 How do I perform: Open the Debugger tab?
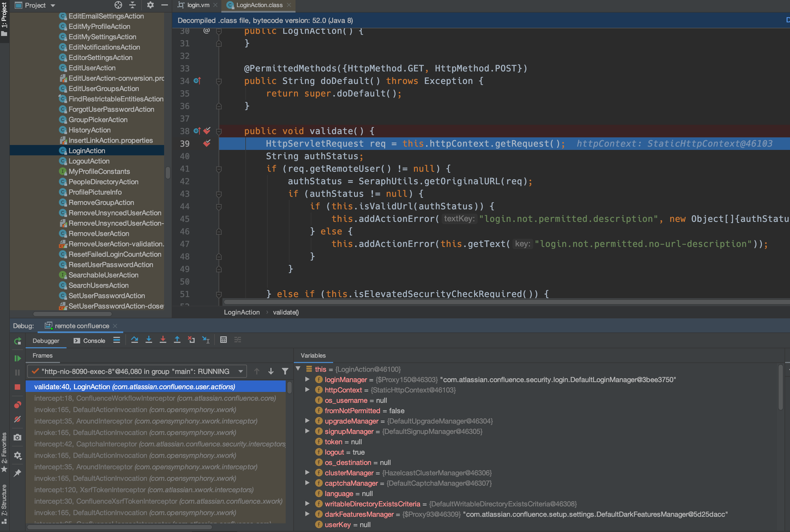coord(46,341)
